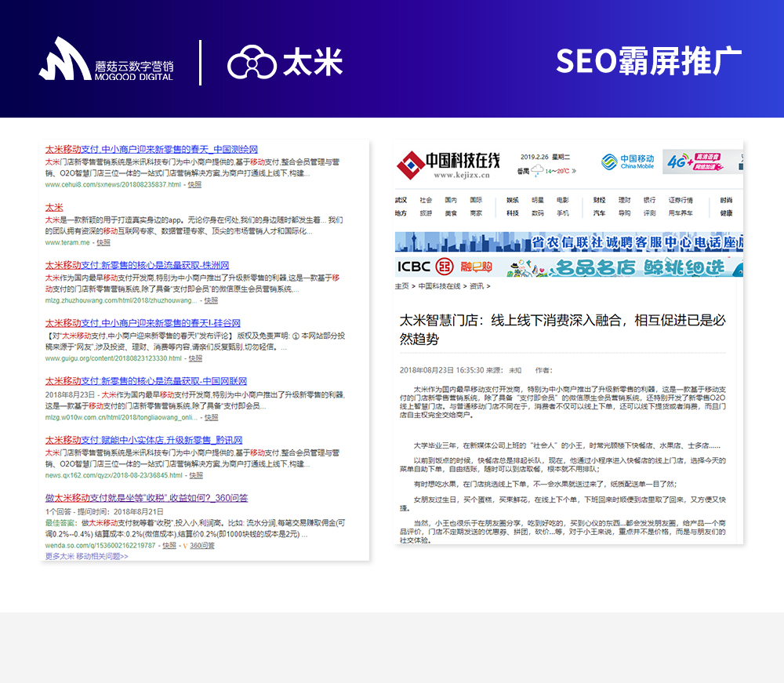Open the 4G+ promotional banner
This screenshot has height=683, width=784.
click(702, 162)
